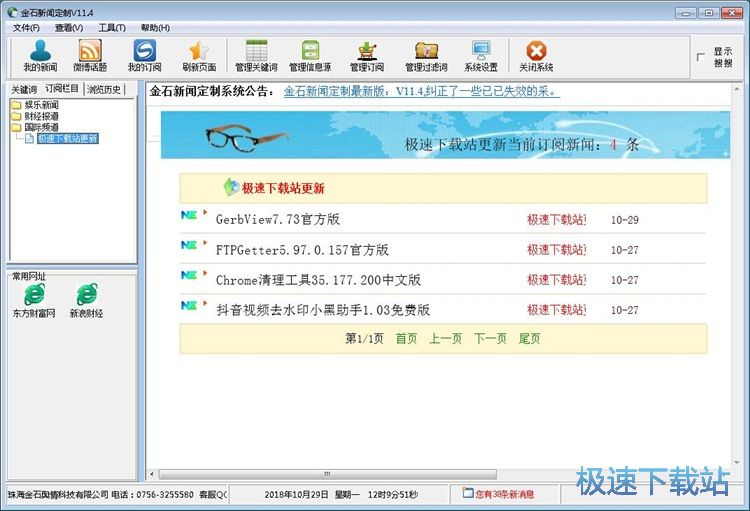
Task: Click NE icon beside Chrome清理工具
Action: (189, 275)
